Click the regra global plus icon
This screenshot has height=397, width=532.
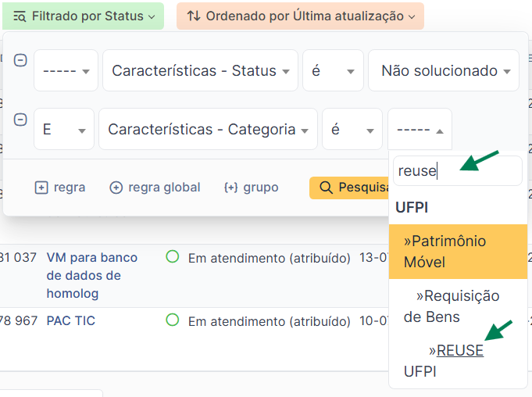tap(116, 188)
